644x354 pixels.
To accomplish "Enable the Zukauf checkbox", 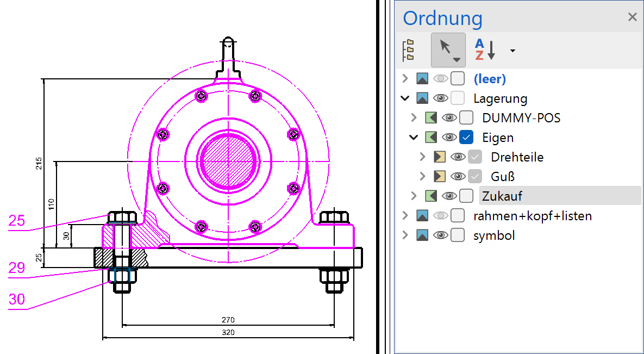I will click(466, 196).
